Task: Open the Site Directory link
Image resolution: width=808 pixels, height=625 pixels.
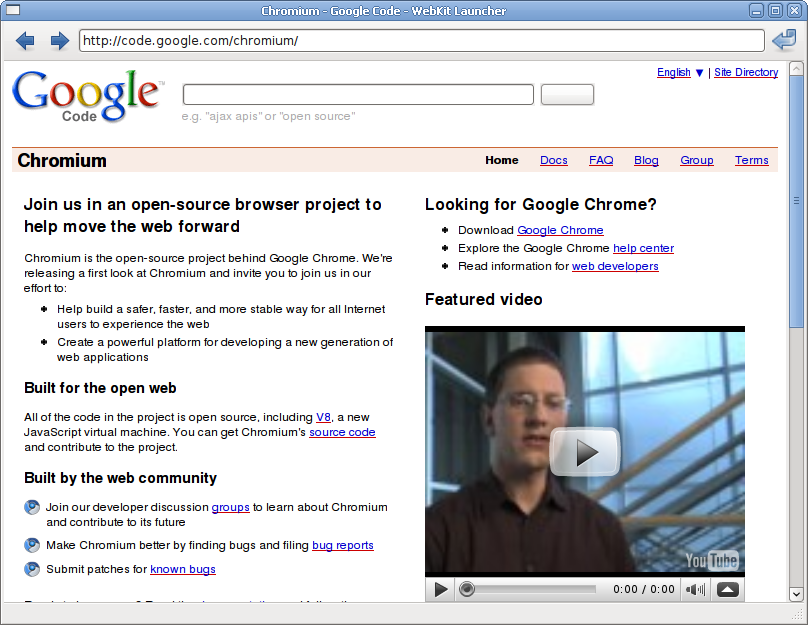Action: 746,72
